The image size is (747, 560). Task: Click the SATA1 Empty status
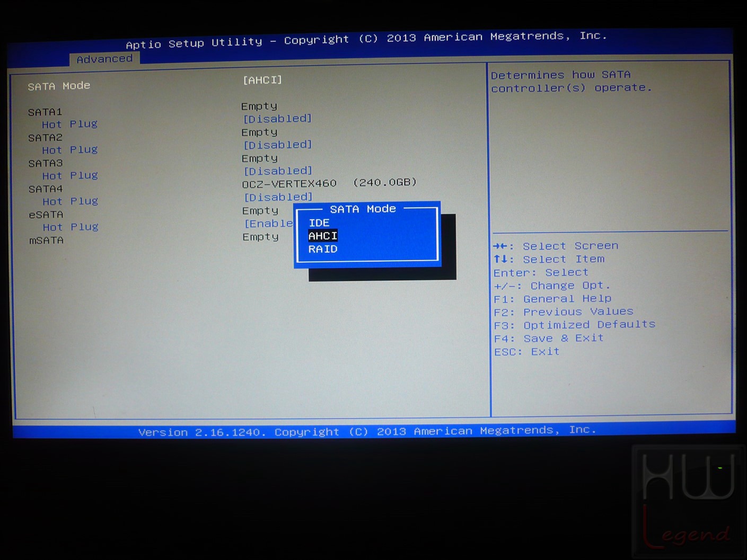pos(259,106)
